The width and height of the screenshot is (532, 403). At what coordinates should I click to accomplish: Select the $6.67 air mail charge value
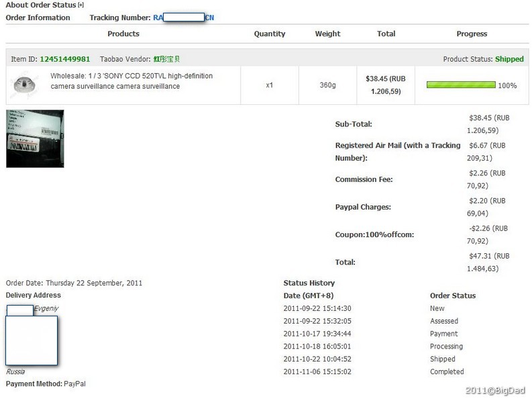pos(486,152)
